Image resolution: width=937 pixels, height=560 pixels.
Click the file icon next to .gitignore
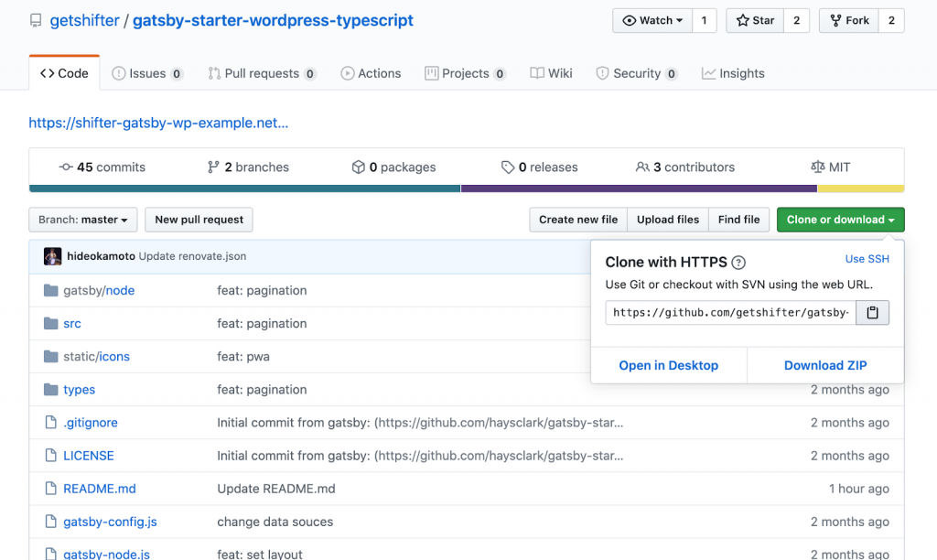click(51, 423)
